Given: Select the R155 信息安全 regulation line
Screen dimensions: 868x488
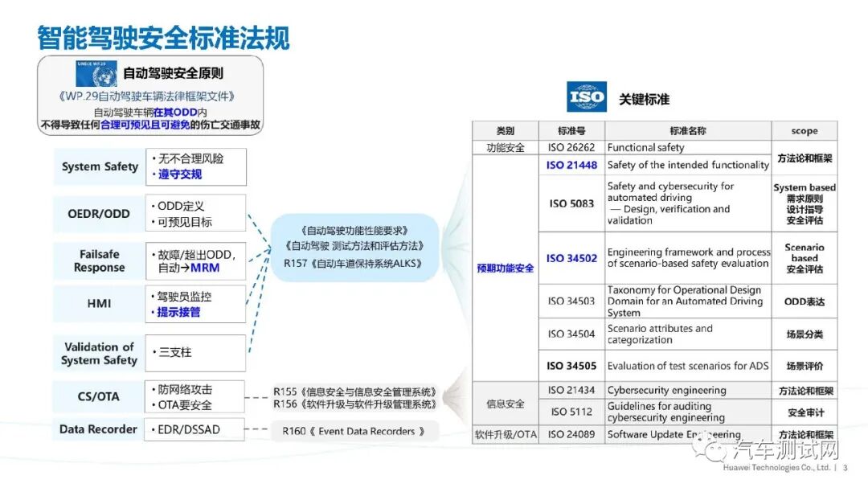Looking at the screenshot, I should [x=355, y=392].
